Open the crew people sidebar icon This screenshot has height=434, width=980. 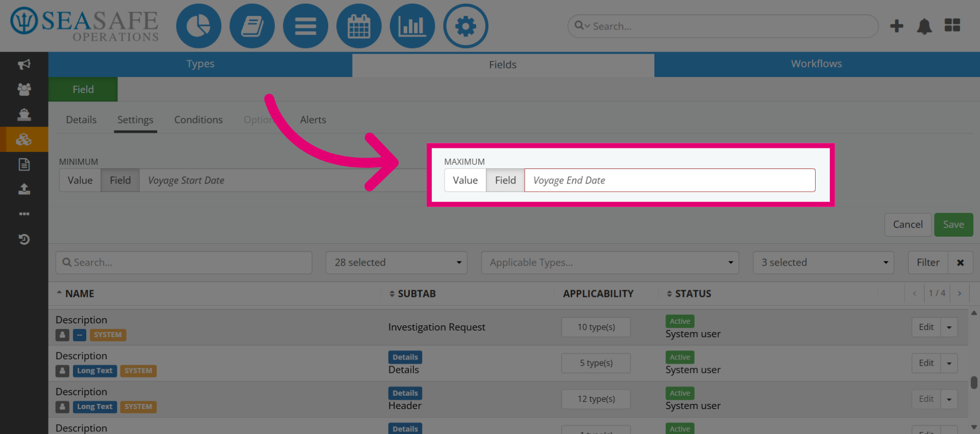tap(24, 89)
